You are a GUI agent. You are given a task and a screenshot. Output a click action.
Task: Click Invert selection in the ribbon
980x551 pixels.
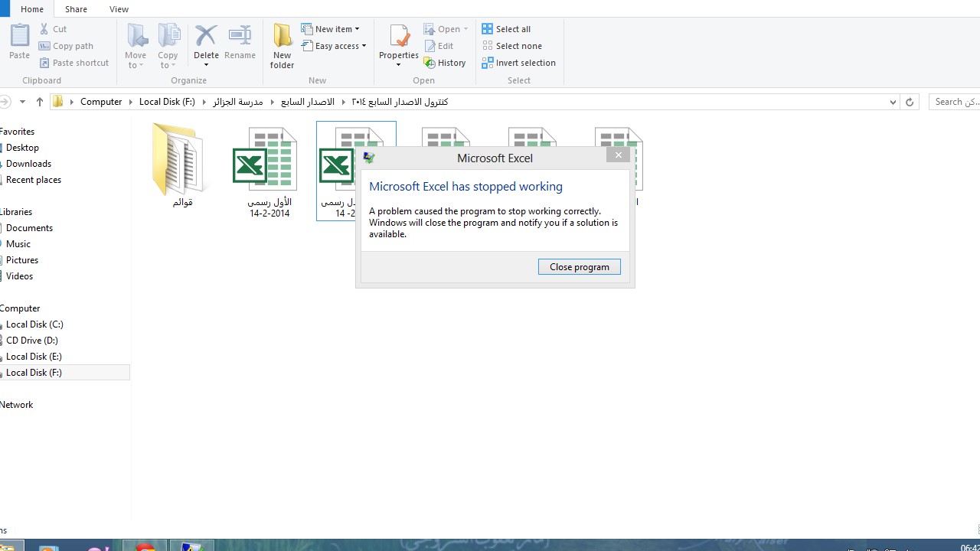click(519, 63)
